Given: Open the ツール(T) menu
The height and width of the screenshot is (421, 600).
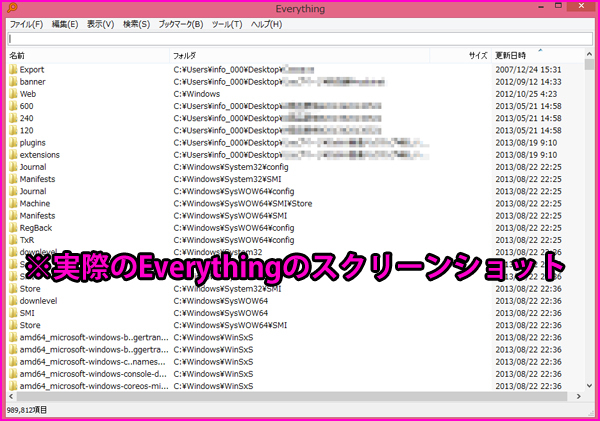Looking at the screenshot, I should click(x=227, y=24).
